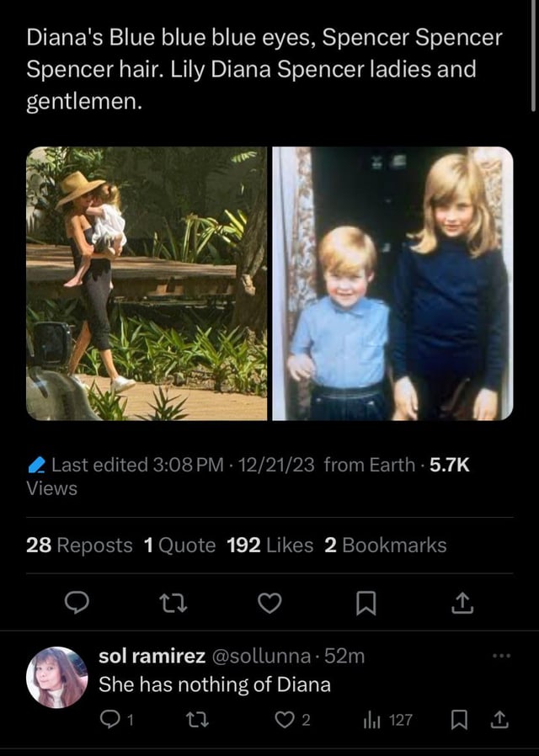Image resolution: width=539 pixels, height=756 pixels.
Task: Share sol ramirez's reply
Action: pos(499,719)
